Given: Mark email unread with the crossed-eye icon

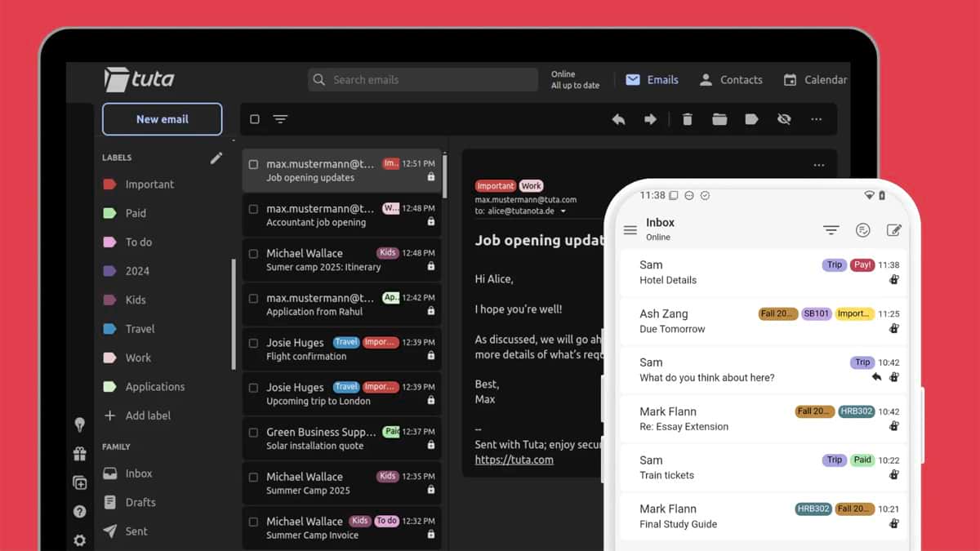Looking at the screenshot, I should click(x=784, y=119).
